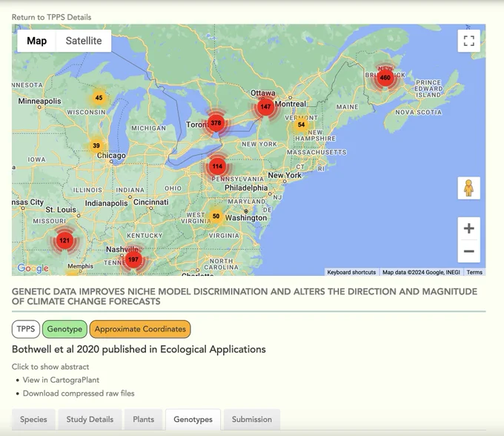Open the 39 cluster marker near Chicago

pos(96,145)
